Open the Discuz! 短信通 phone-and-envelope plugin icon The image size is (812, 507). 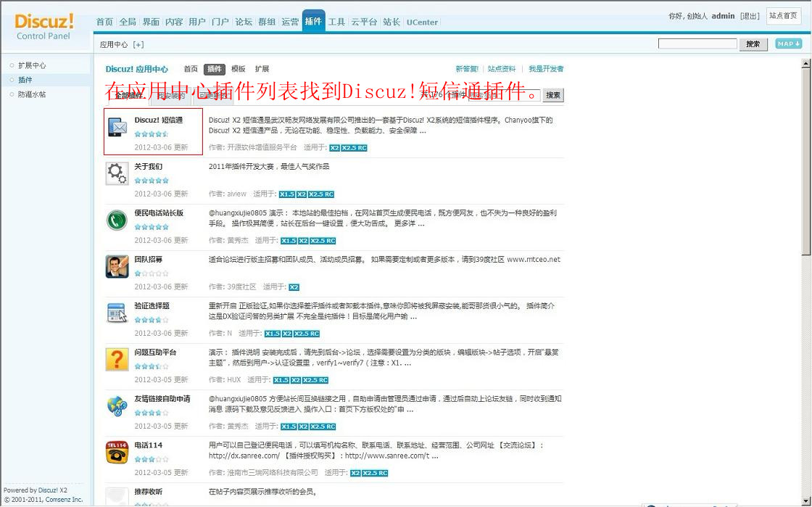click(117, 128)
